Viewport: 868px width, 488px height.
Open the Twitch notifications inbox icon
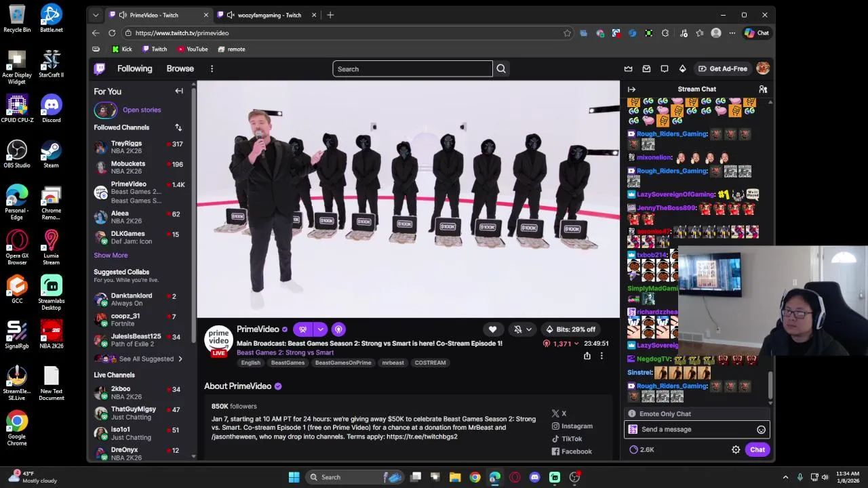[646, 68]
